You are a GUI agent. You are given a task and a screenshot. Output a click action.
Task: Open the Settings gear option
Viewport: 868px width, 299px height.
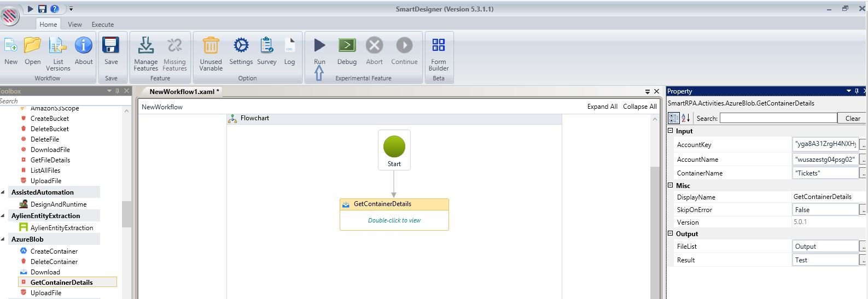pos(241,46)
